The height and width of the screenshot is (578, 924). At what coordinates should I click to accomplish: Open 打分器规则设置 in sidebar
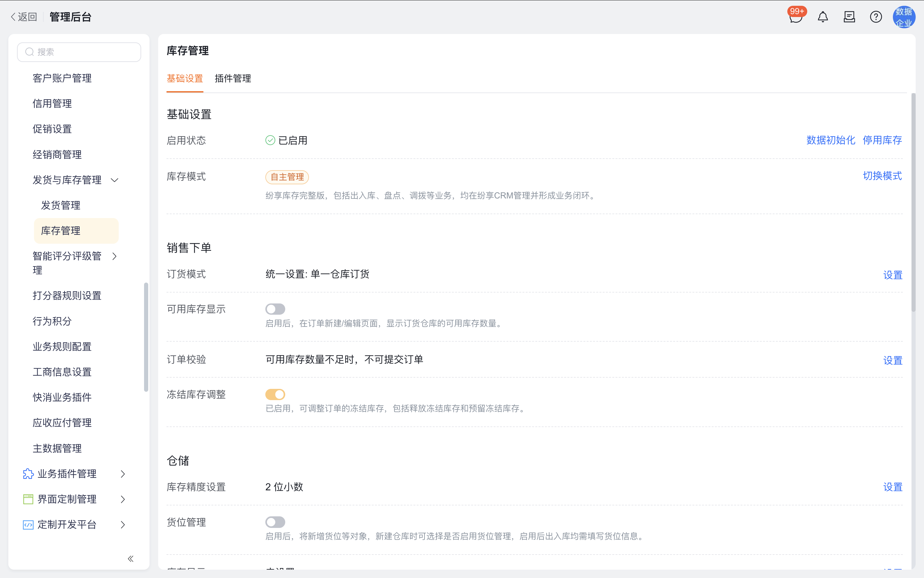click(x=67, y=296)
